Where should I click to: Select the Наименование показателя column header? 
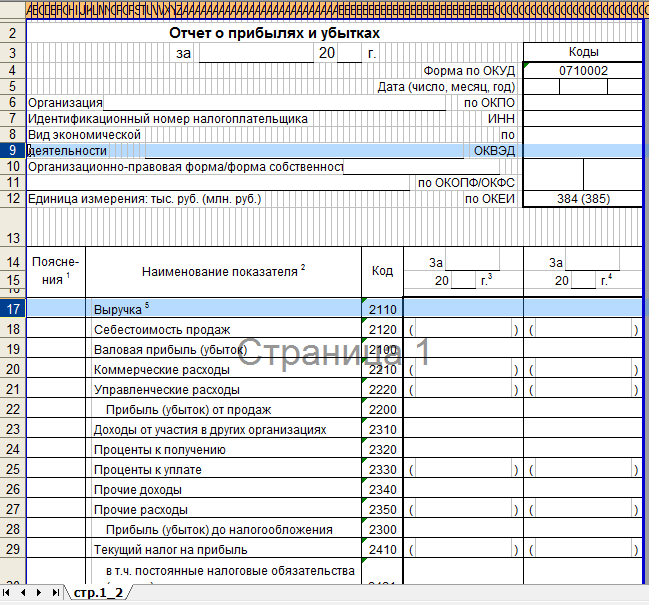click(223, 271)
